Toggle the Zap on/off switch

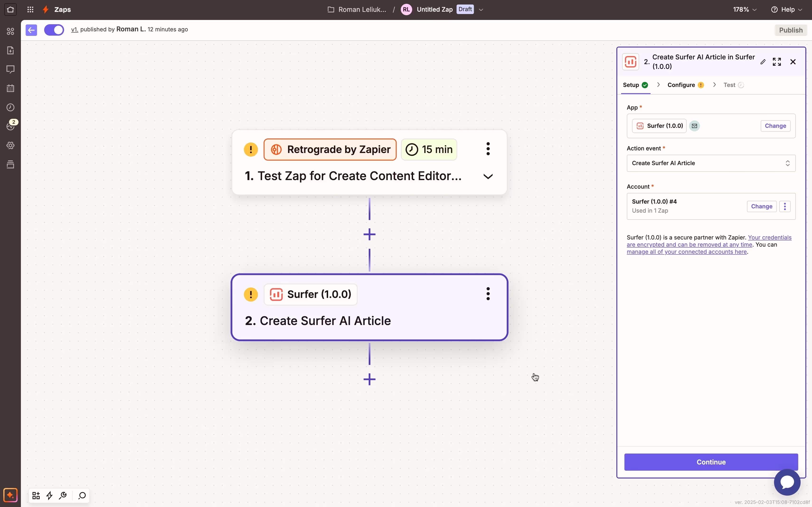tap(54, 30)
